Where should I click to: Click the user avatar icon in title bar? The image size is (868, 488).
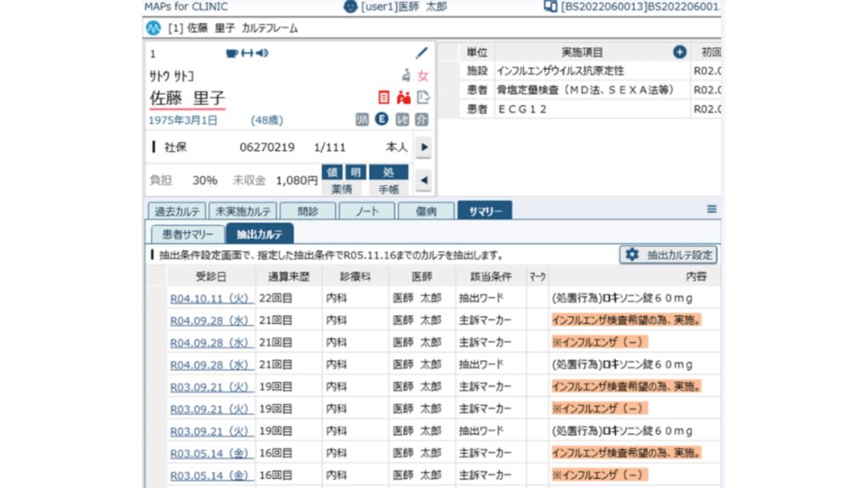coord(350,7)
